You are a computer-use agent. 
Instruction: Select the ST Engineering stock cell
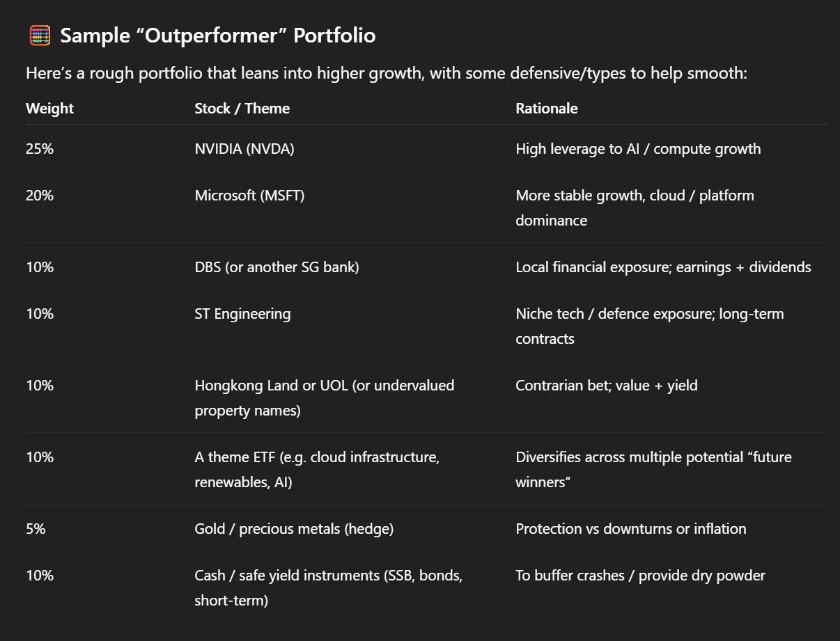tap(242, 314)
